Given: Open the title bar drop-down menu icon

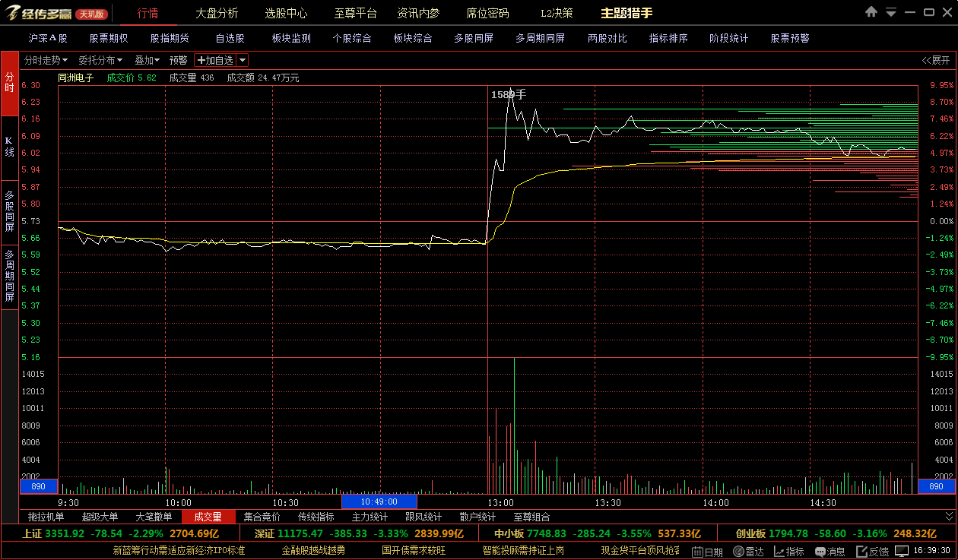Looking at the screenshot, I should pyautogui.click(x=890, y=12).
